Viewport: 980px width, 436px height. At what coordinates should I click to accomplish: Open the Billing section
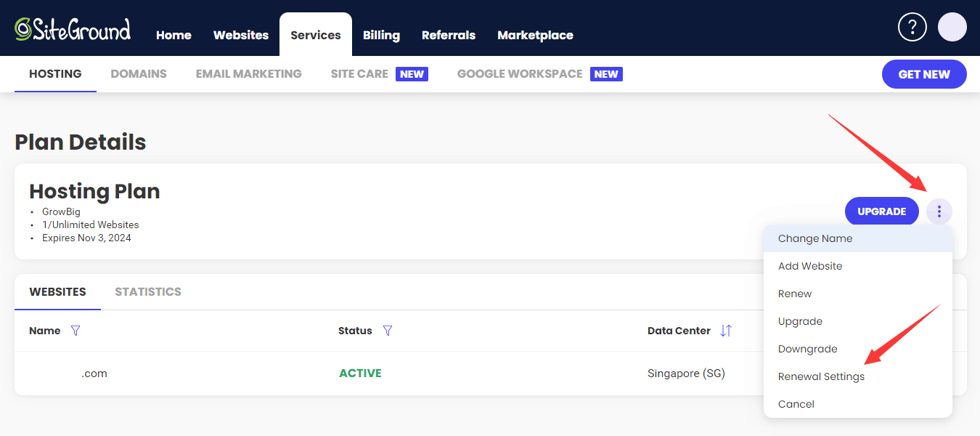pyautogui.click(x=381, y=35)
